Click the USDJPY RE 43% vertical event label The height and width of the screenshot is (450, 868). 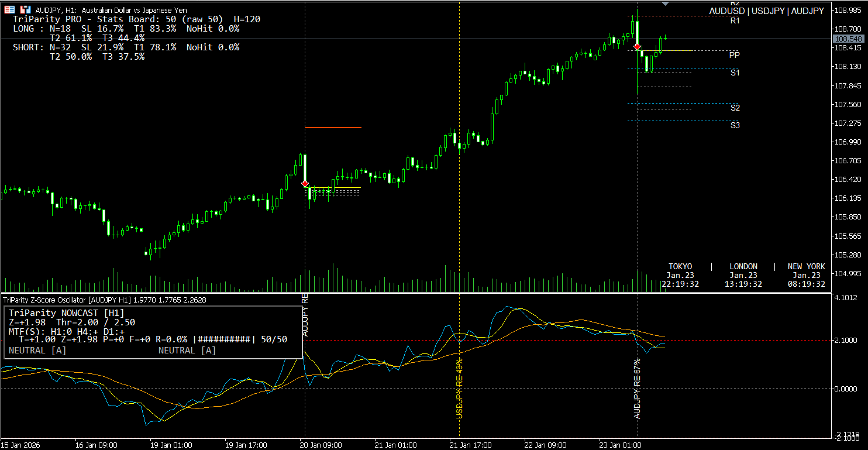click(459, 388)
